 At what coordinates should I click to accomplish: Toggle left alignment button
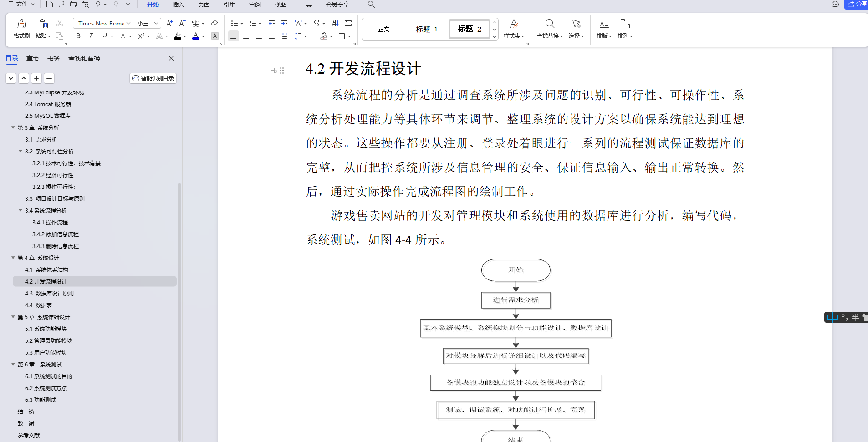click(233, 36)
